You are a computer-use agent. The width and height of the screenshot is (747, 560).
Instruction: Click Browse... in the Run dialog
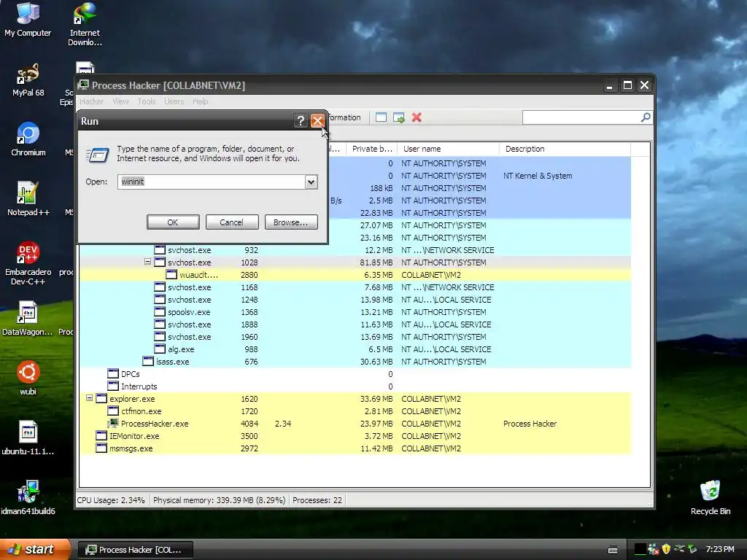coord(291,222)
